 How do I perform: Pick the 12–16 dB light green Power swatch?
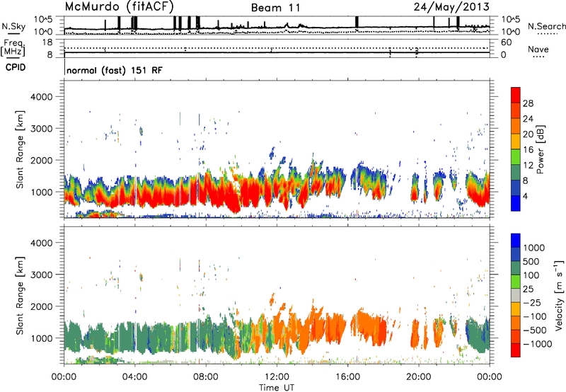(516, 157)
